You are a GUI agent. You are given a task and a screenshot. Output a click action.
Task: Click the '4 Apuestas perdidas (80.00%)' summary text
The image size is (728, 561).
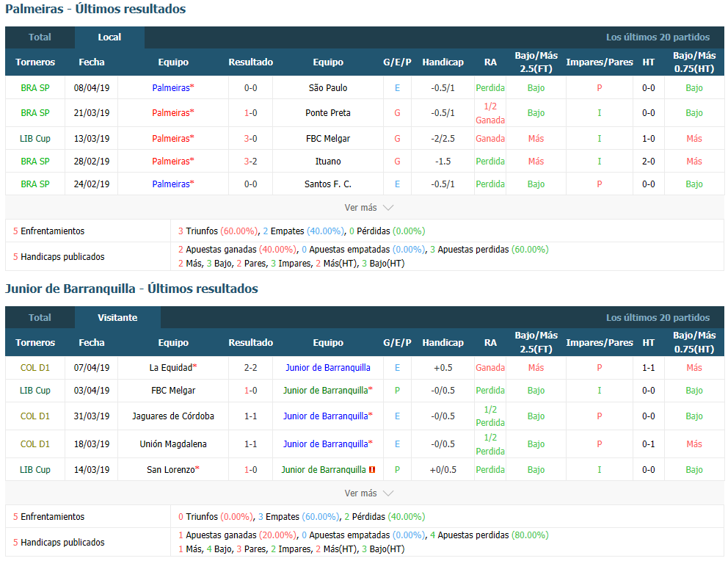tap(489, 535)
